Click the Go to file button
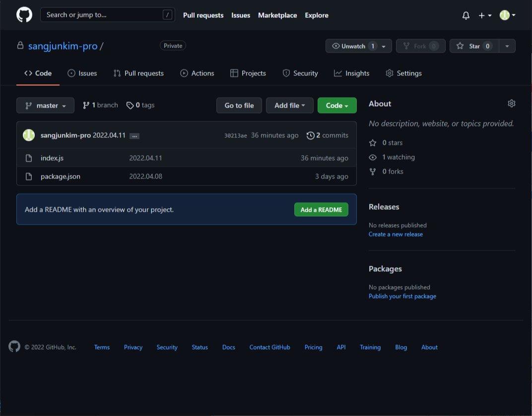Screen dimensions: 532x416 pyautogui.click(x=239, y=106)
